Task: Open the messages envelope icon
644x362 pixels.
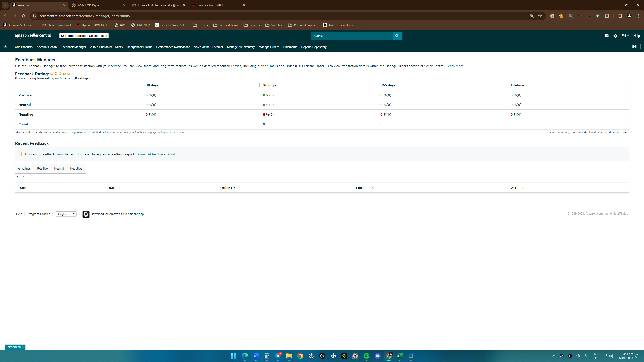Action: pyautogui.click(x=606, y=36)
